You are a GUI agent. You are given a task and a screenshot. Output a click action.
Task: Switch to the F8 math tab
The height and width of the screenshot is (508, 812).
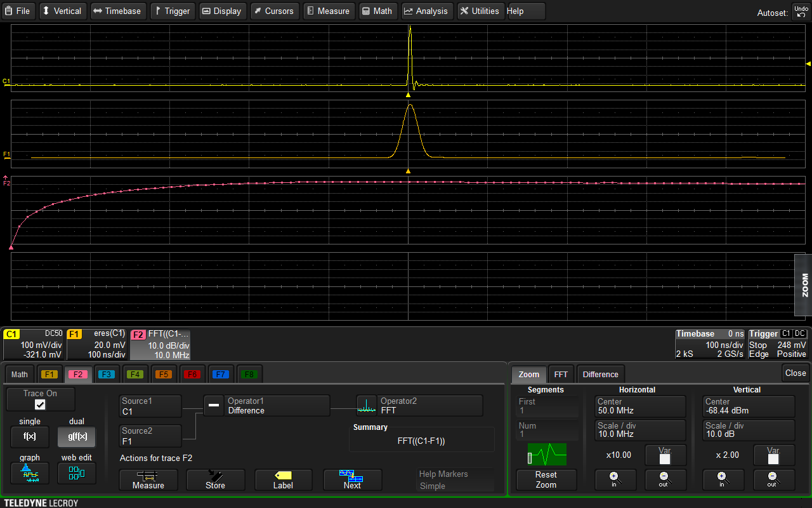click(249, 374)
